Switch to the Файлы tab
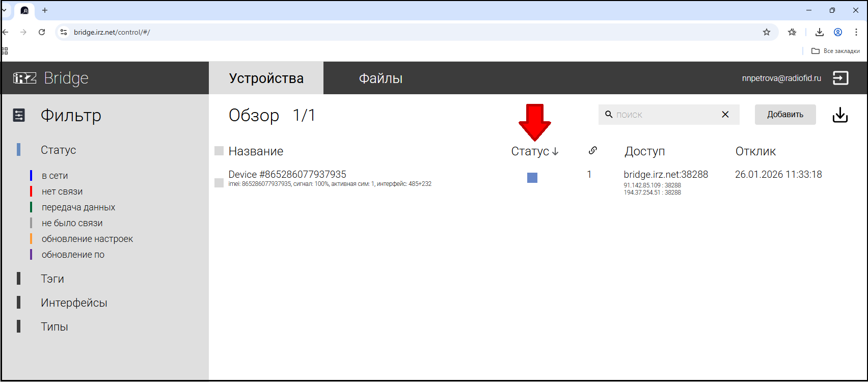Viewport: 868px width, 382px height. 381,78
